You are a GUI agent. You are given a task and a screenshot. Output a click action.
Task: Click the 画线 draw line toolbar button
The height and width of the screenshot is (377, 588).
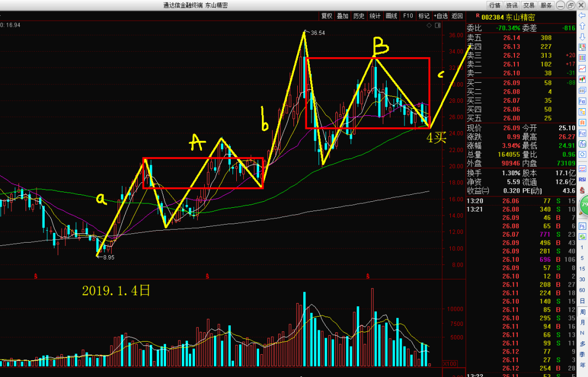391,16
